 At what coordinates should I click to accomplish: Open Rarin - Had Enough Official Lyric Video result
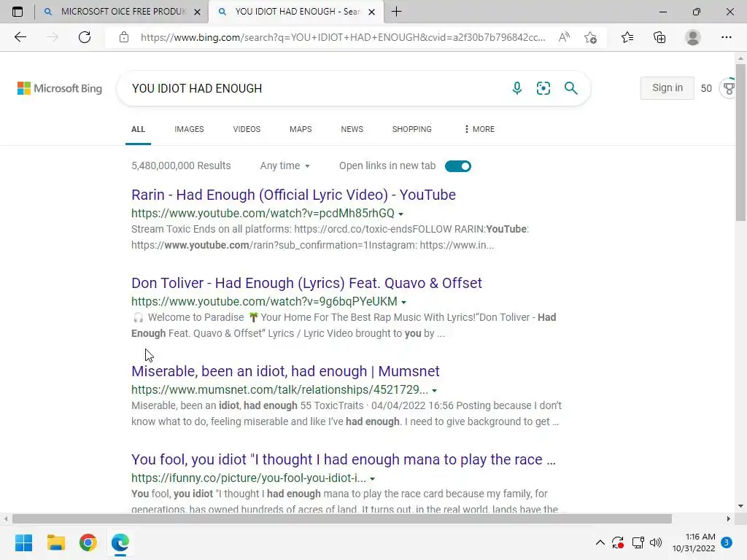[x=293, y=195]
